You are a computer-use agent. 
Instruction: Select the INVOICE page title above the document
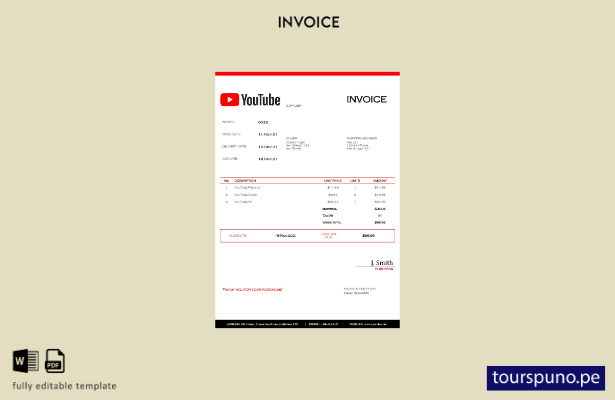coord(309,22)
